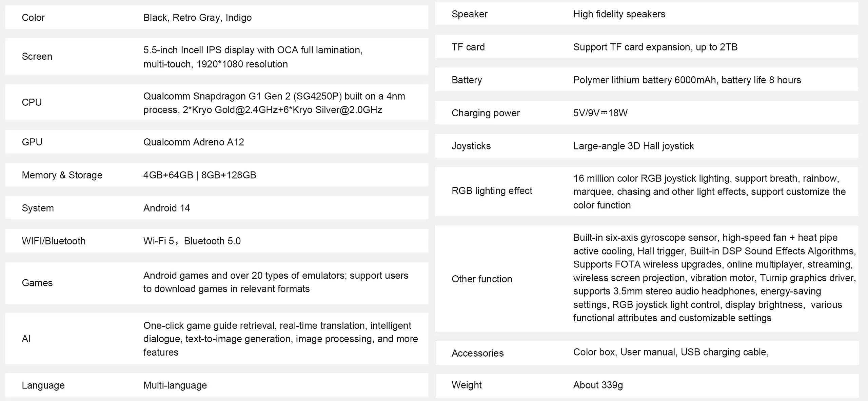Select the AI features description text
The height and width of the screenshot is (401, 868).
click(280, 339)
